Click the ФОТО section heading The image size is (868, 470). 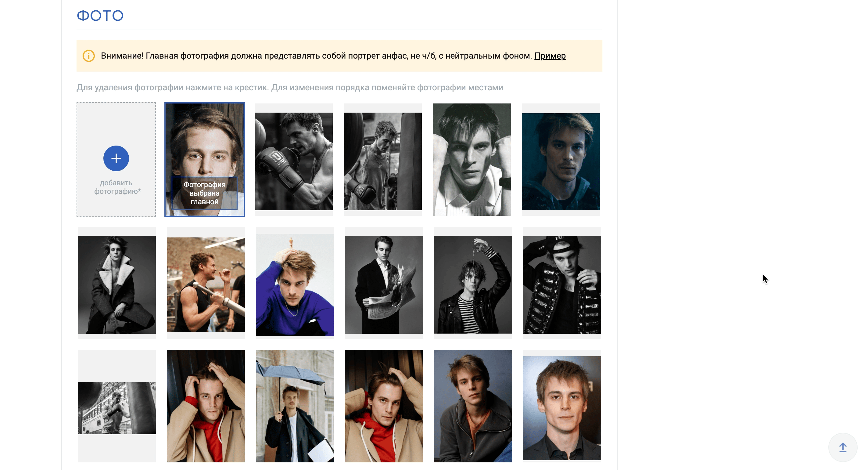(x=100, y=16)
